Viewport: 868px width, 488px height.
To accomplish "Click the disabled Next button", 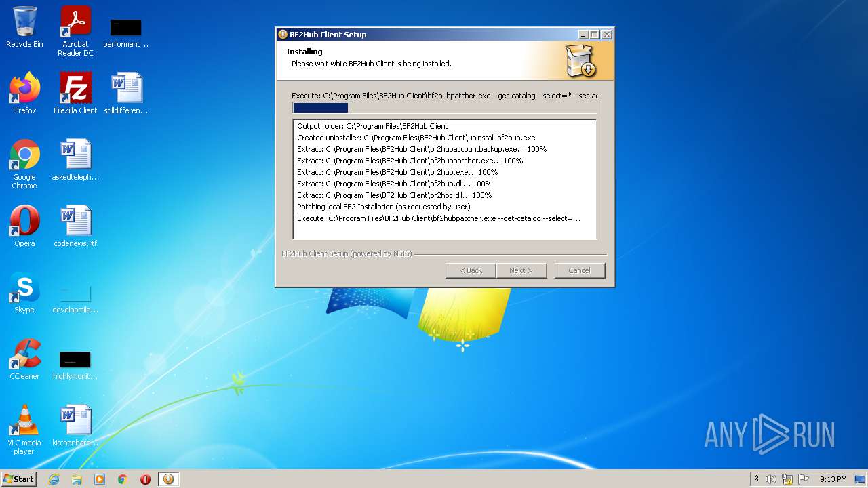I will 521,270.
